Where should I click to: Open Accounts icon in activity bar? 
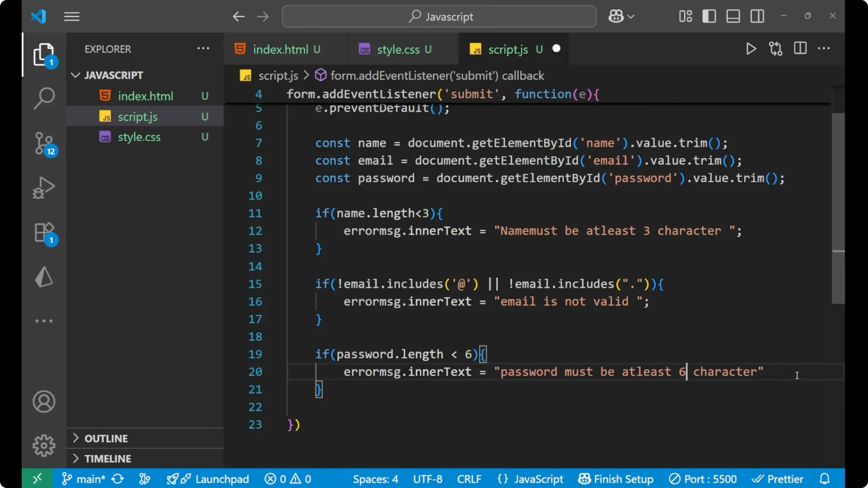click(44, 402)
